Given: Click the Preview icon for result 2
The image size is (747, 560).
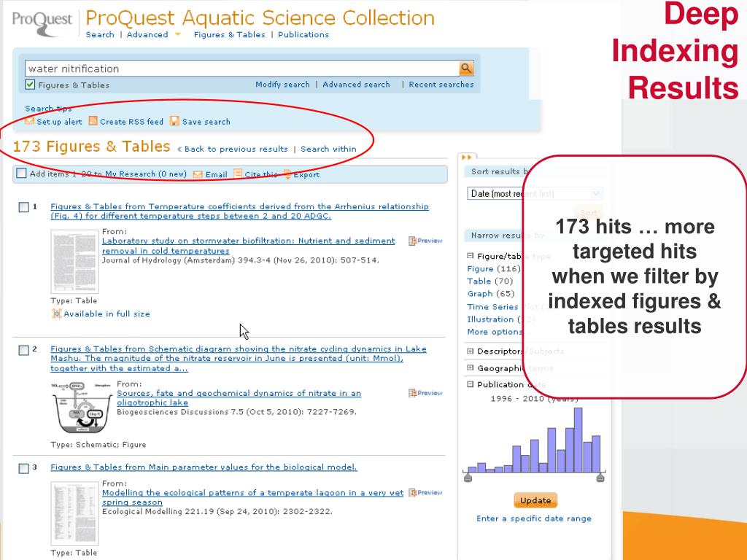Looking at the screenshot, I should point(413,393).
